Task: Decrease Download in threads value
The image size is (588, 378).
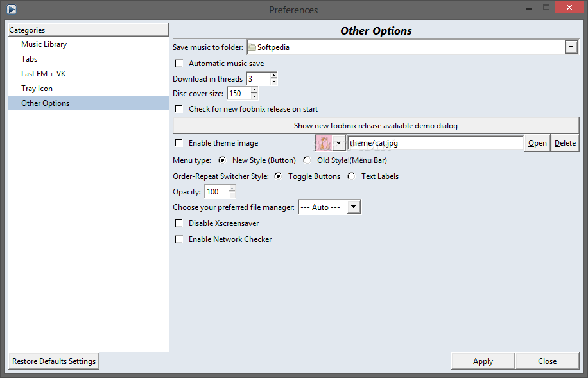Action: (273, 82)
